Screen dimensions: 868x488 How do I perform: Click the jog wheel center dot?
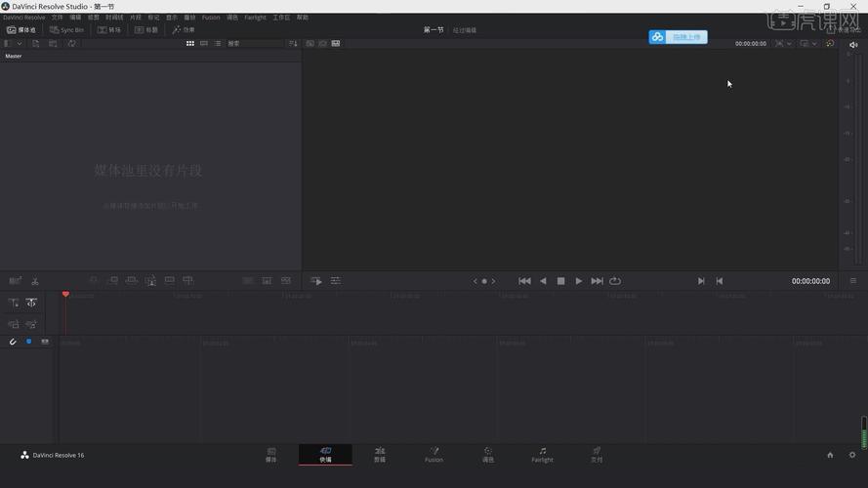[x=484, y=281]
